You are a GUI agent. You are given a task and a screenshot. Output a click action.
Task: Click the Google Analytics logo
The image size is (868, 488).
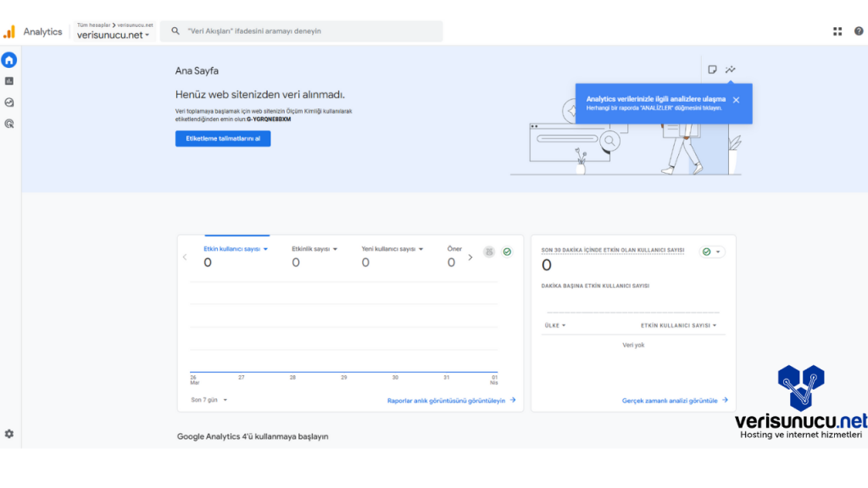tap(9, 31)
